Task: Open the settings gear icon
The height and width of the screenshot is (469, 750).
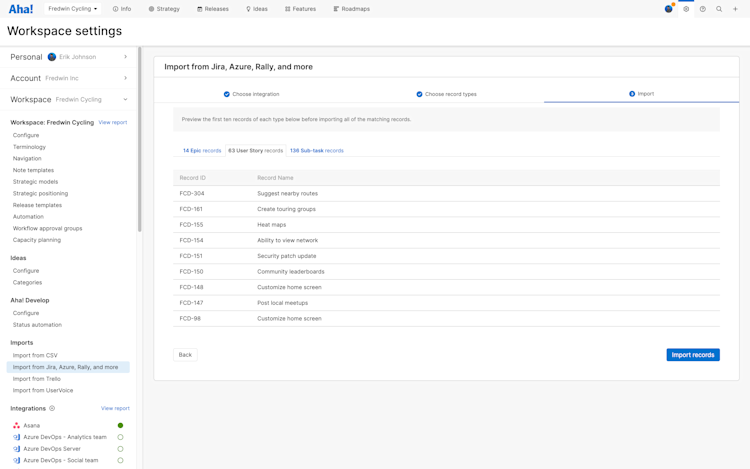Action: 686,9
